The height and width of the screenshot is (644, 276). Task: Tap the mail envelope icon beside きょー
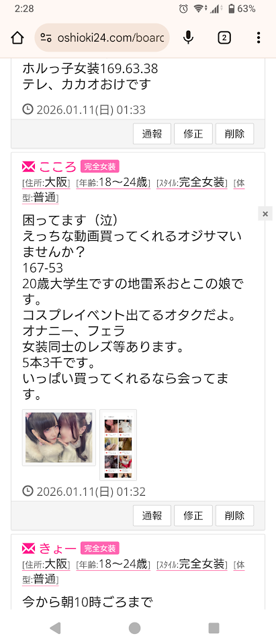[x=29, y=548]
